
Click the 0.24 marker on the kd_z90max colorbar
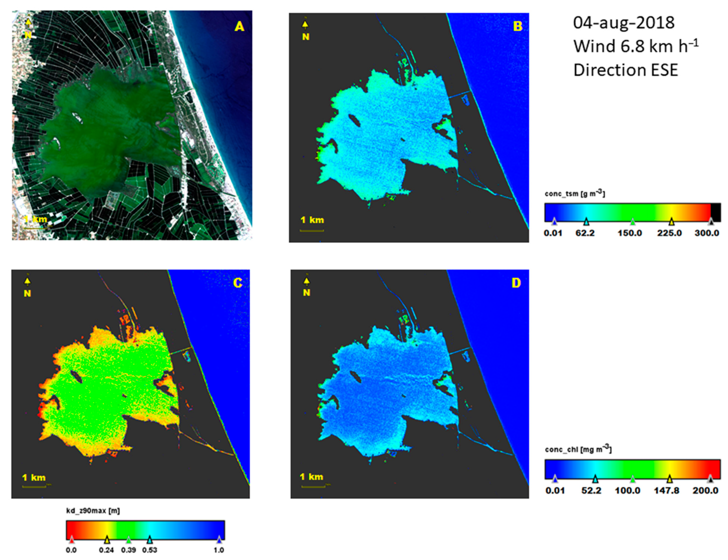107,540
